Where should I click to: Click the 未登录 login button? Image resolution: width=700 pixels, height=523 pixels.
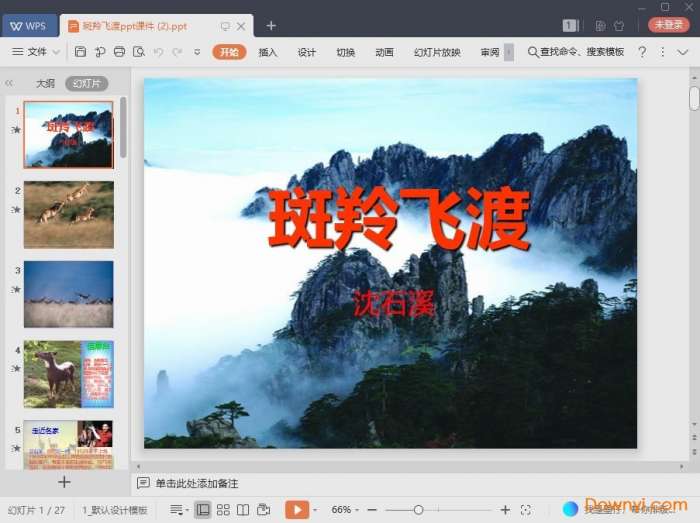669,25
